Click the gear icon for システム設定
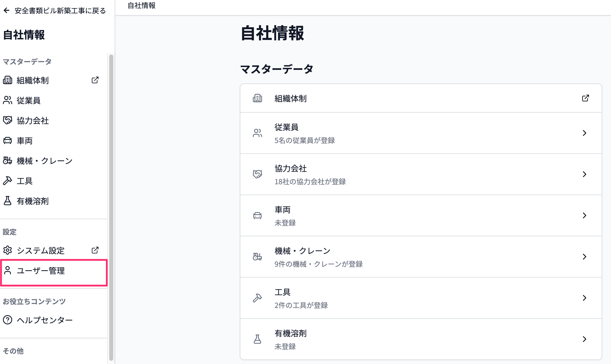The width and height of the screenshot is (611, 364). pyautogui.click(x=8, y=250)
